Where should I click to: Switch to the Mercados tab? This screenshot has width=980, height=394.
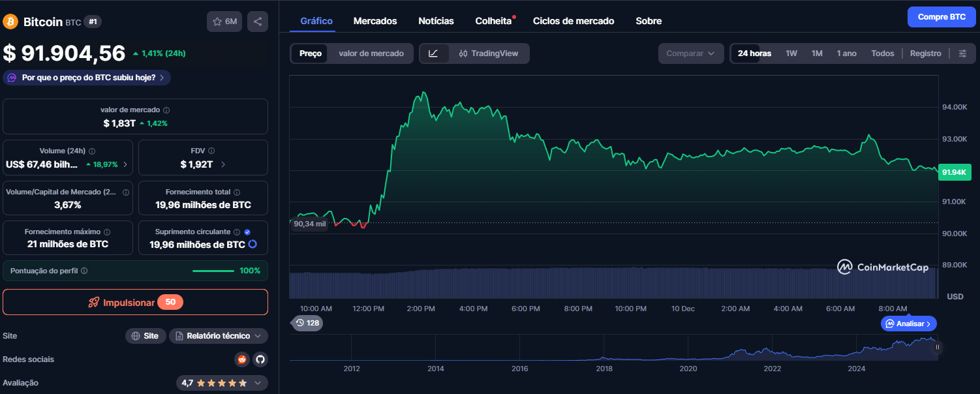(x=375, y=20)
